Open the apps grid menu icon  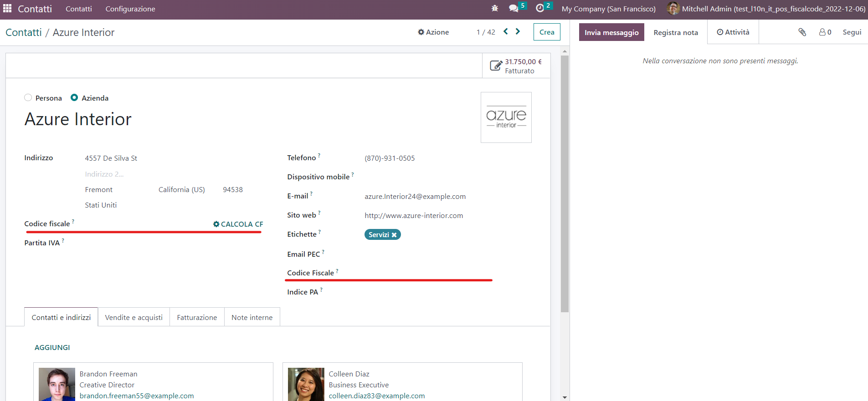(7, 9)
